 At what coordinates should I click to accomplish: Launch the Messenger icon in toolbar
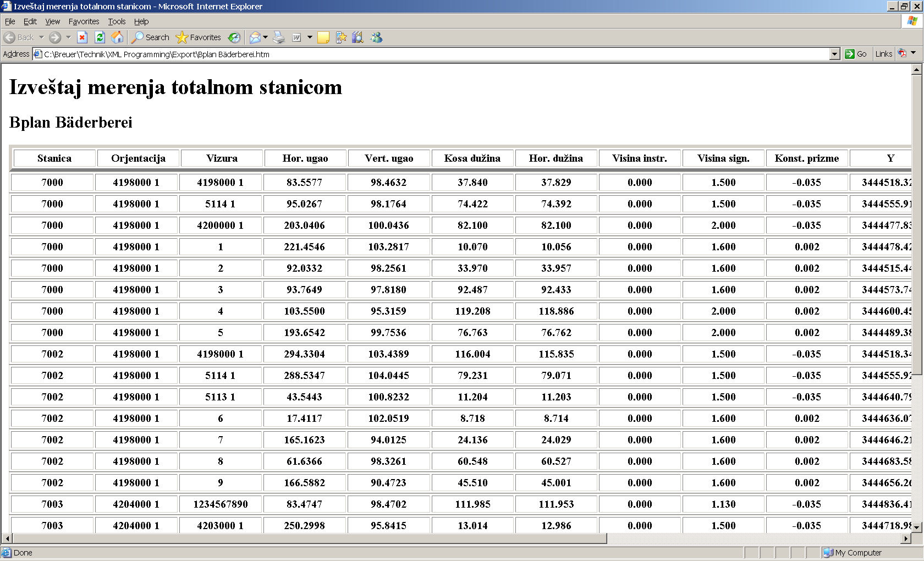click(x=376, y=37)
